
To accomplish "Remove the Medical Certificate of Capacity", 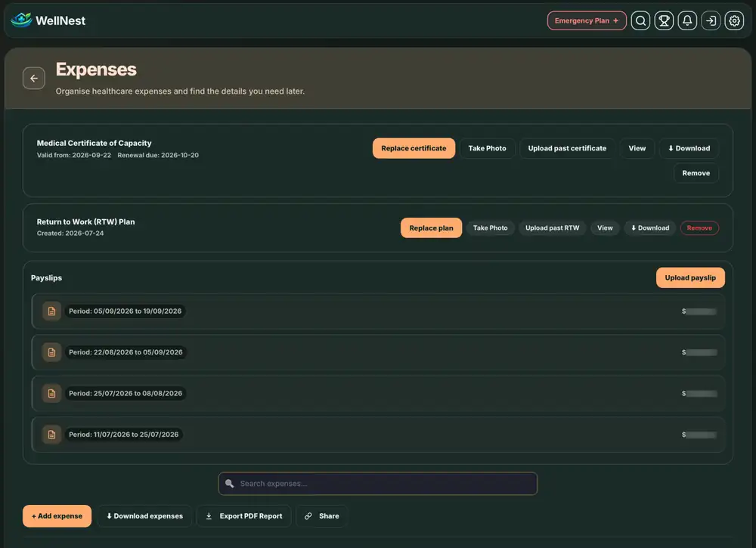I will (x=696, y=173).
